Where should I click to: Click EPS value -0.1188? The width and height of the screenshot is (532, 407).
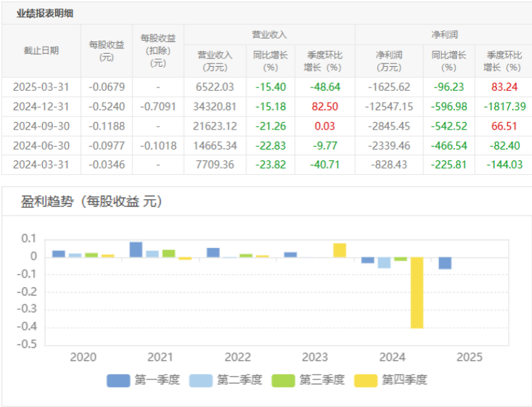107,127
